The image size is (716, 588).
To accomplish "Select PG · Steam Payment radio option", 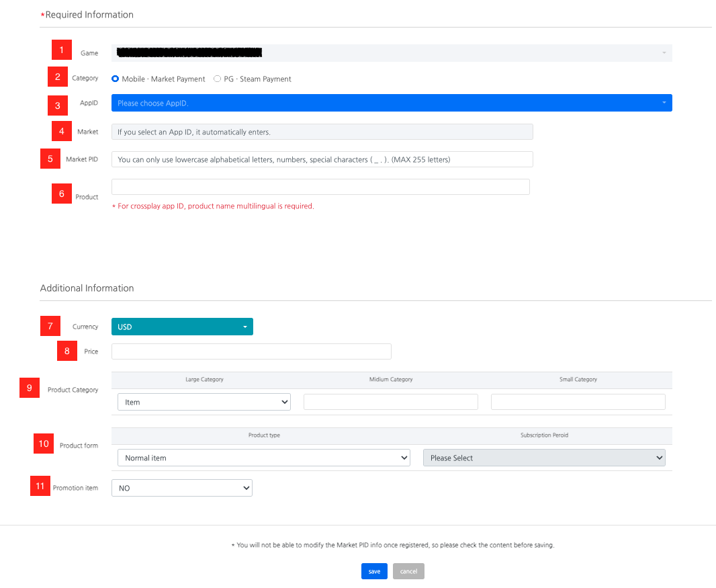I will [x=217, y=79].
